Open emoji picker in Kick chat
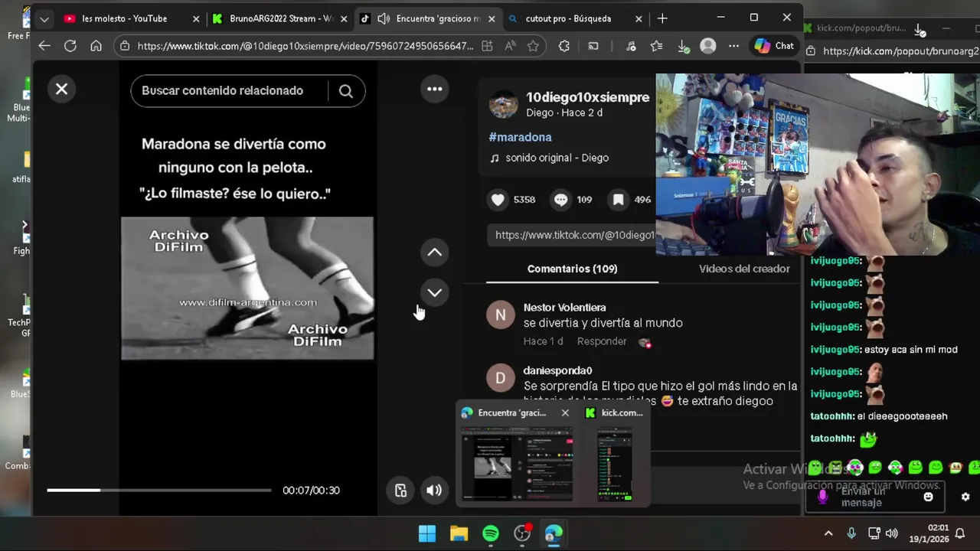This screenshot has width=980, height=551. (928, 497)
